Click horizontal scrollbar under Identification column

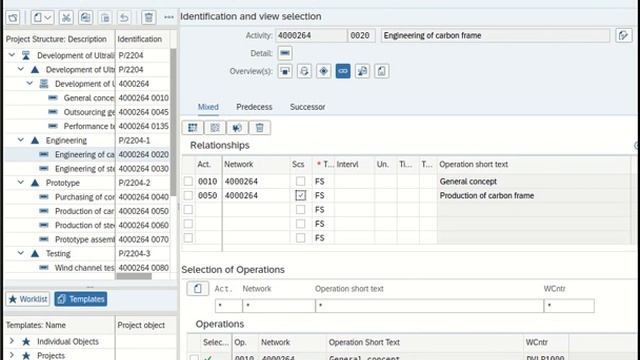click(134, 276)
